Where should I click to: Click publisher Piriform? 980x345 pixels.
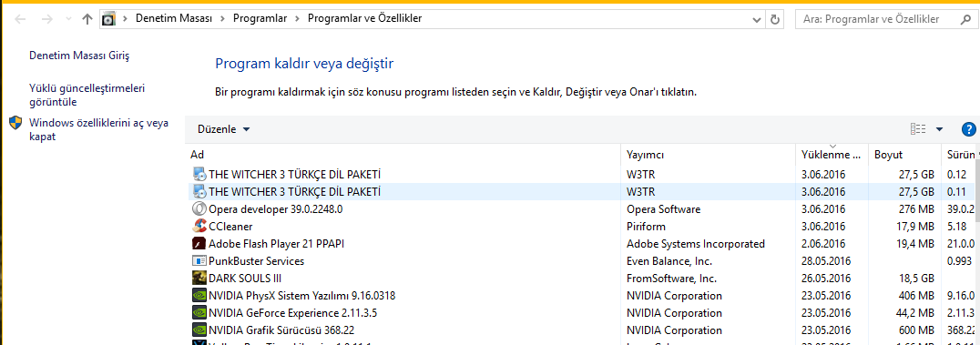647,227
